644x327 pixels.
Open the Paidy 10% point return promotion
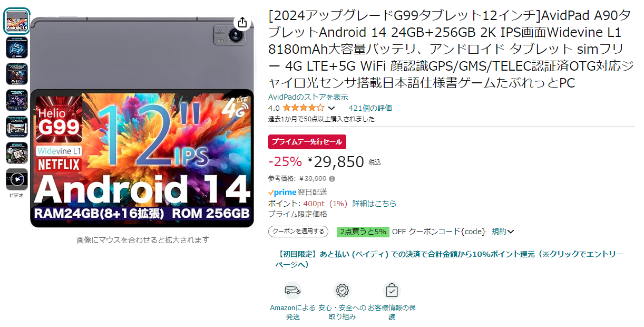point(450,259)
